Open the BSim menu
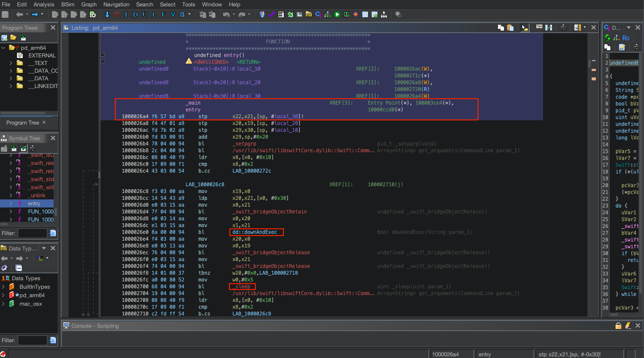 coord(68,4)
